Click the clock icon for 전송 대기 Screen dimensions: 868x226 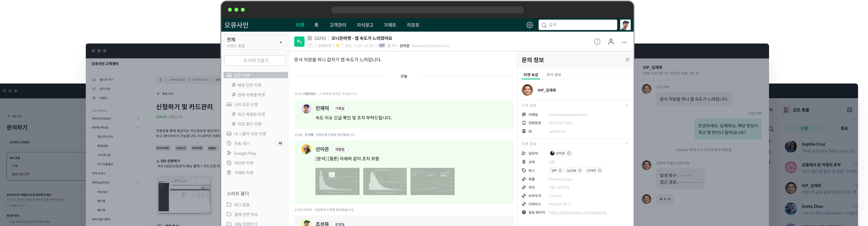coord(229,143)
